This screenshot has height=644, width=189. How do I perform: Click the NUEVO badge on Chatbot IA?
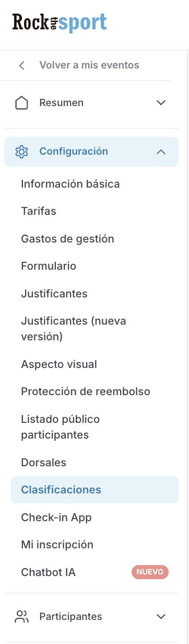pyautogui.click(x=150, y=572)
